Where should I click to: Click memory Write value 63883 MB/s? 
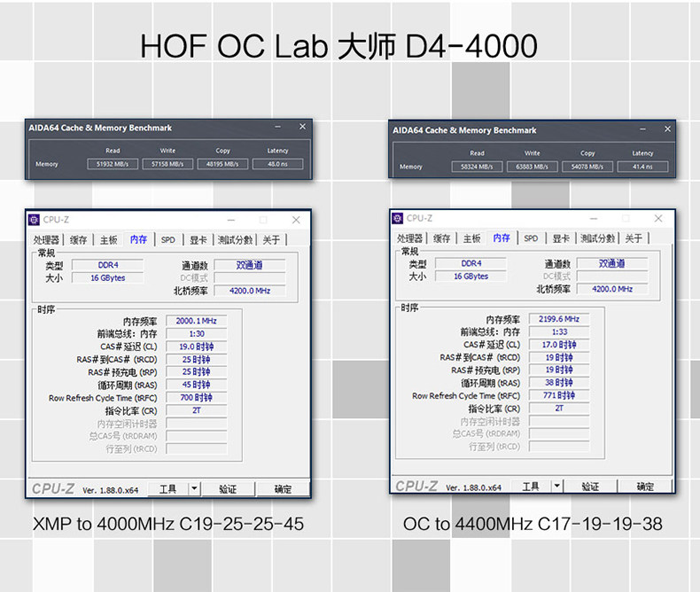coord(533,167)
